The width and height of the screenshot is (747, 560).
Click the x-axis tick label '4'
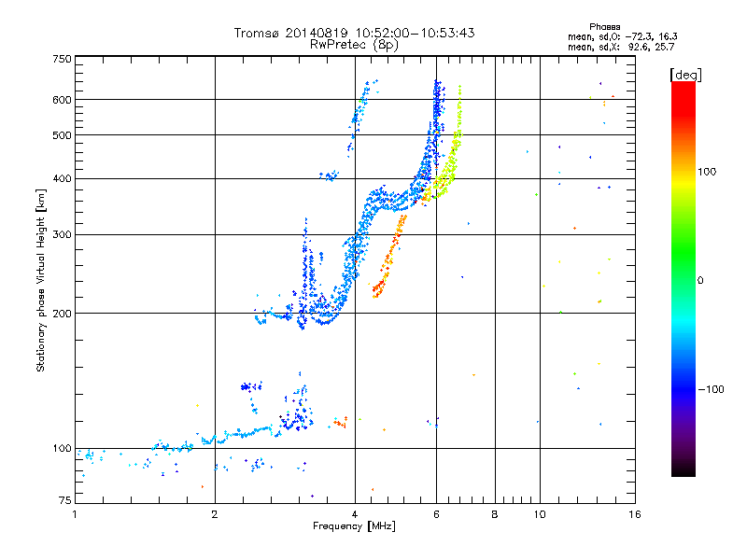pyautogui.click(x=355, y=514)
